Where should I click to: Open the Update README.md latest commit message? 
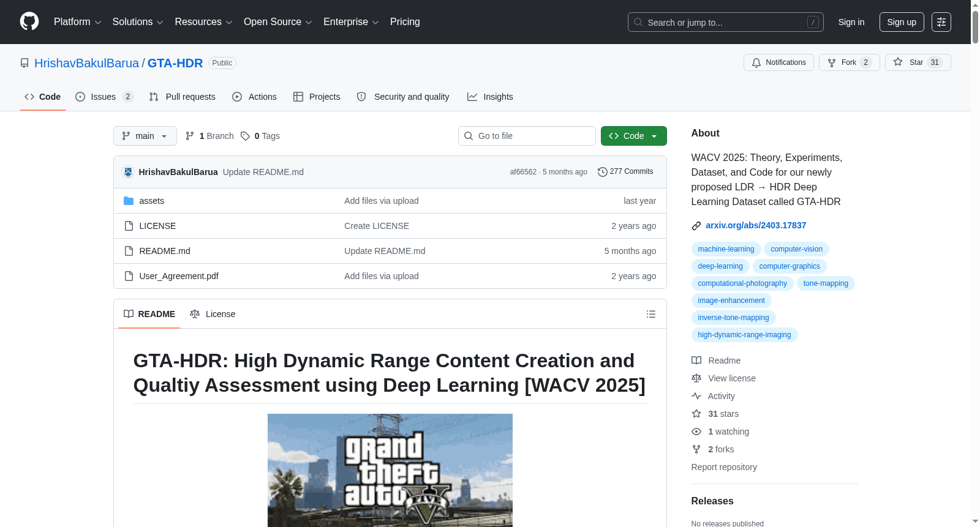[x=263, y=172]
